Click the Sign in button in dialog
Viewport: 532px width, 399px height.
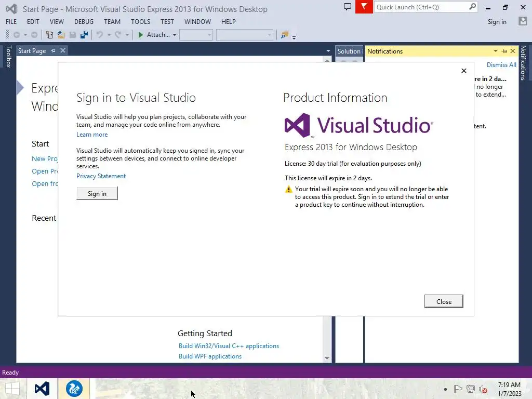pos(97,193)
